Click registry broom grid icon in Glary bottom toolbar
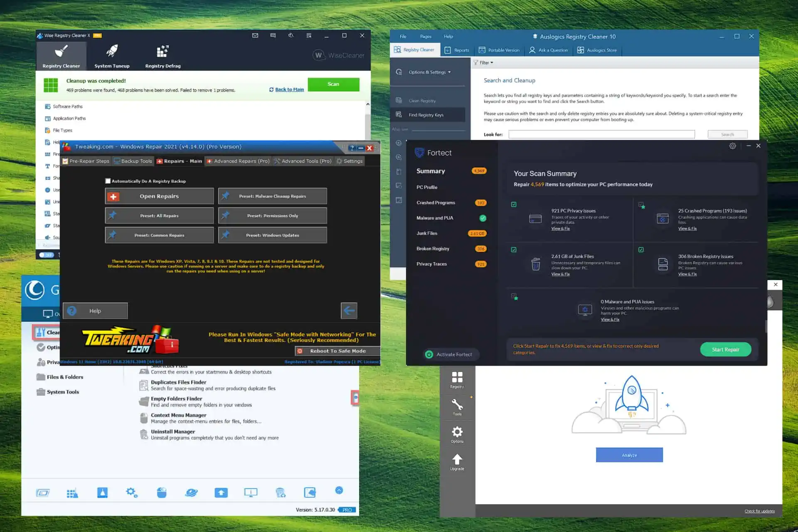This screenshot has height=532, width=798. coord(72,493)
